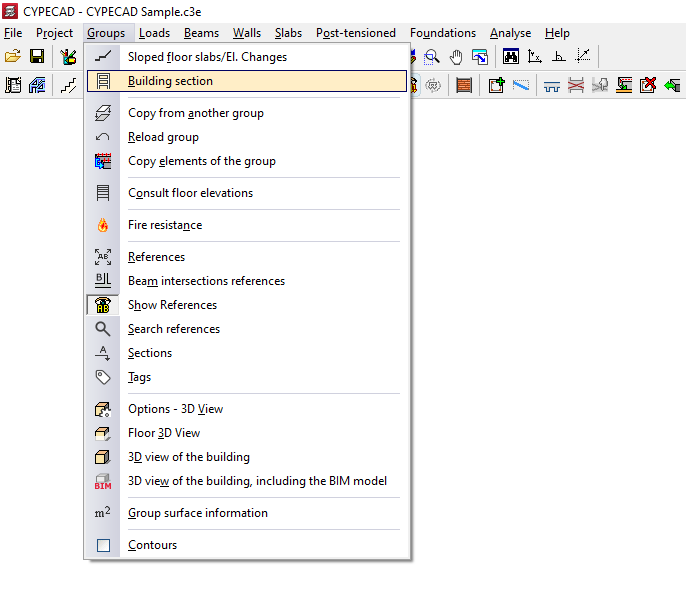Click the delete red X toolbar icon

coord(648,85)
